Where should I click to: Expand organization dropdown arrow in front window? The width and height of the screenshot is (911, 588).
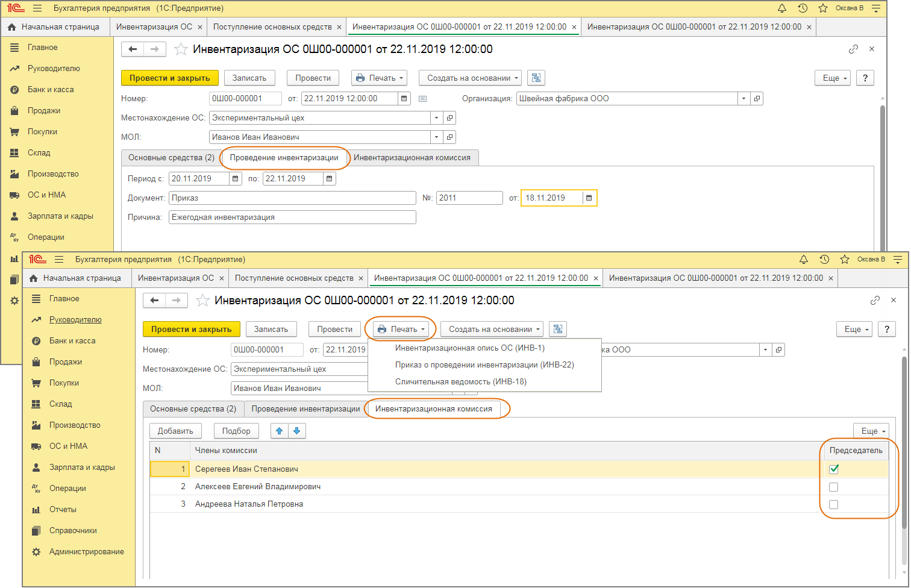(x=766, y=349)
